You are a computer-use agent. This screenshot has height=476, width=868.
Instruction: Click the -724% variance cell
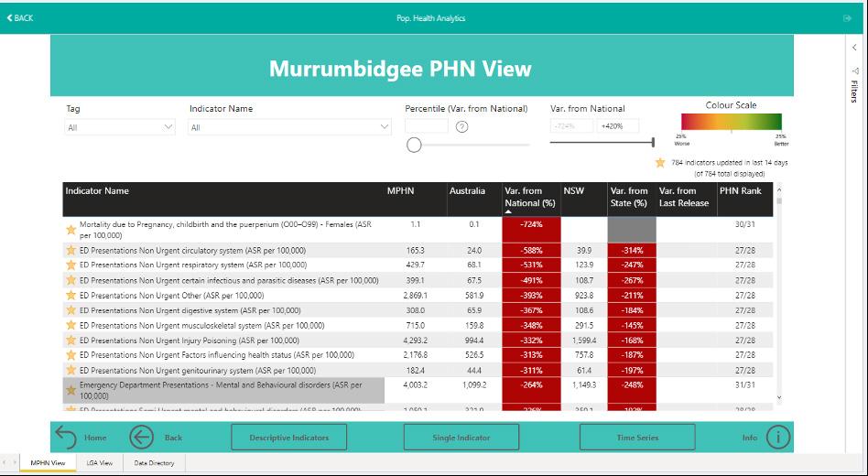tap(531, 230)
